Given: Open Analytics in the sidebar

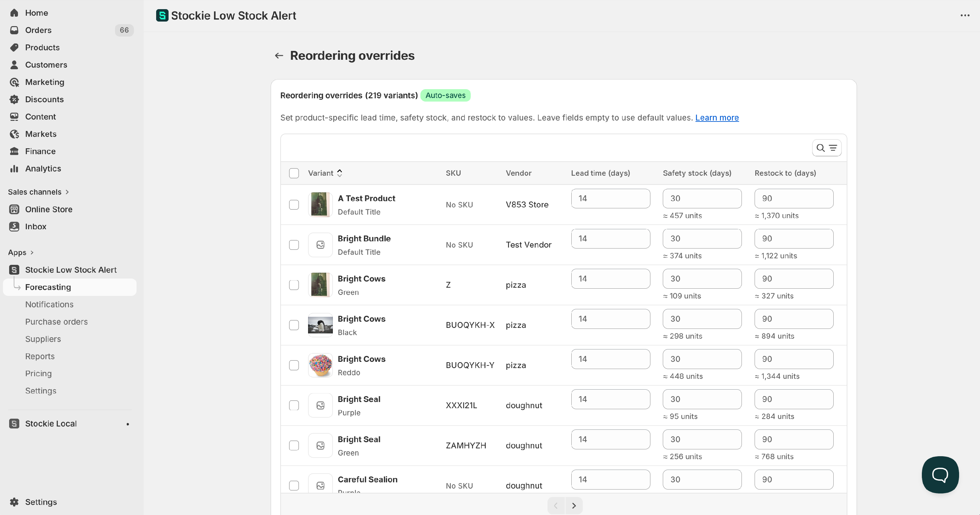Looking at the screenshot, I should [x=42, y=169].
